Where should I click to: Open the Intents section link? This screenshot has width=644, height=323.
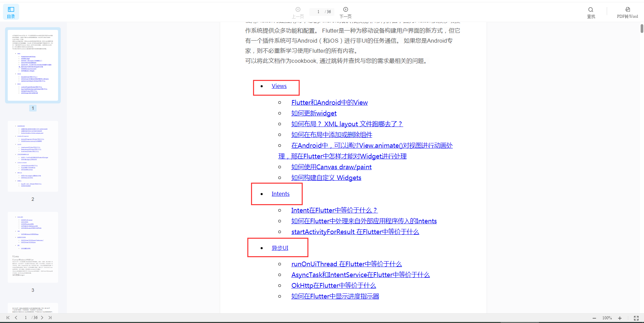pyautogui.click(x=280, y=194)
